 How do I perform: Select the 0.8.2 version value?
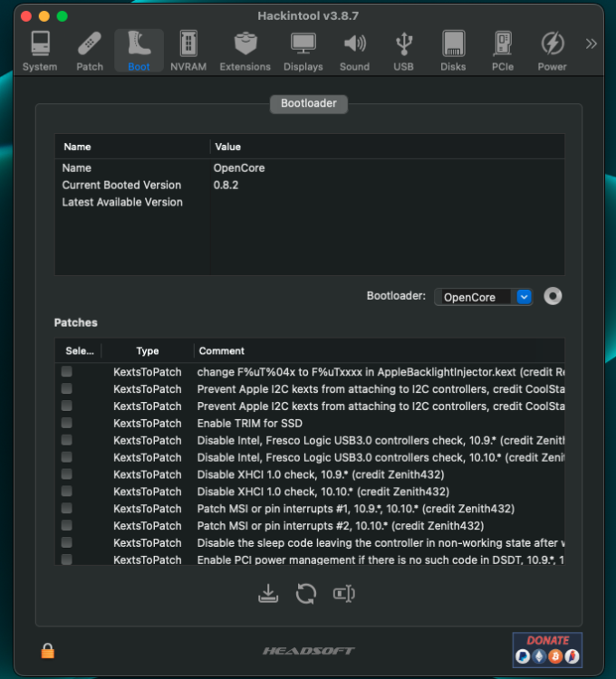point(226,185)
